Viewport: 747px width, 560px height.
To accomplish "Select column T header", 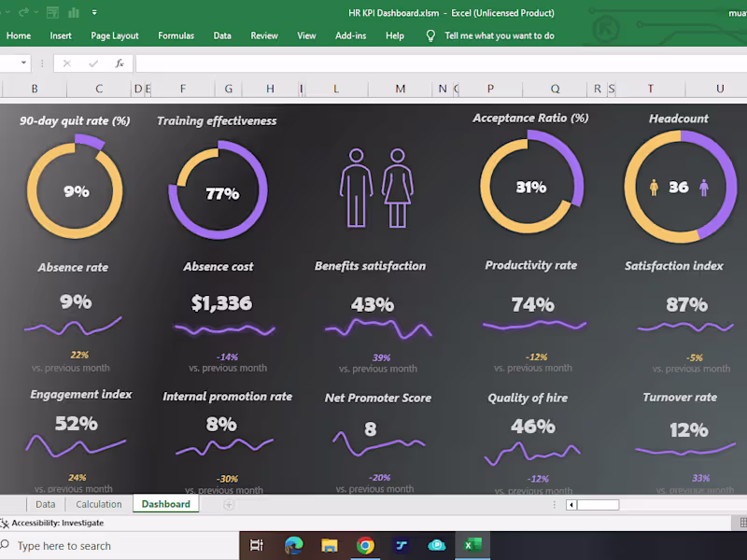I will click(650, 89).
